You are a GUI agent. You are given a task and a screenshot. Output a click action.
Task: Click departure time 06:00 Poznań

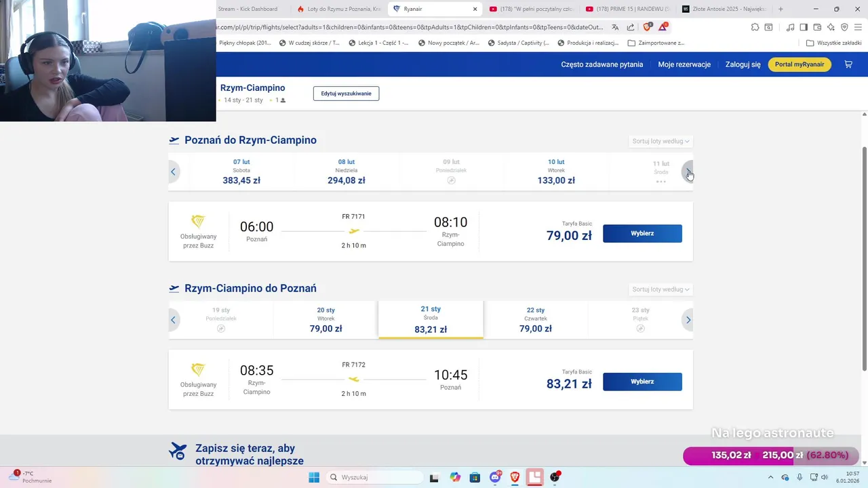(x=256, y=227)
